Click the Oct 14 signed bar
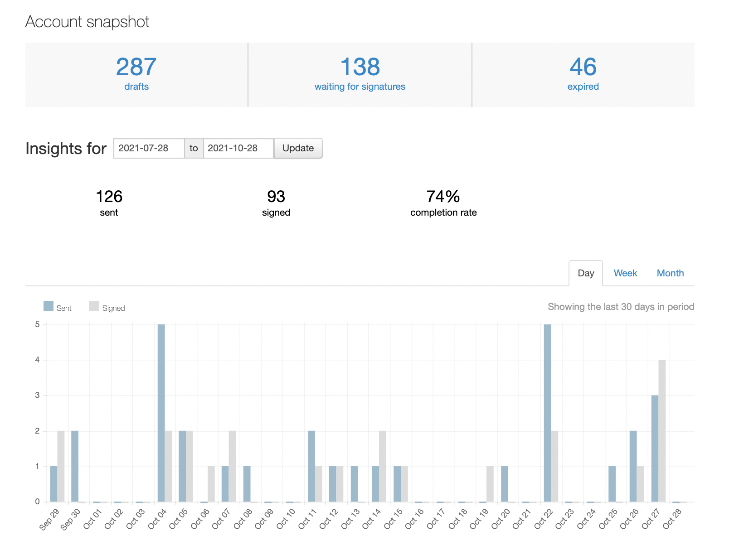 [x=383, y=466]
